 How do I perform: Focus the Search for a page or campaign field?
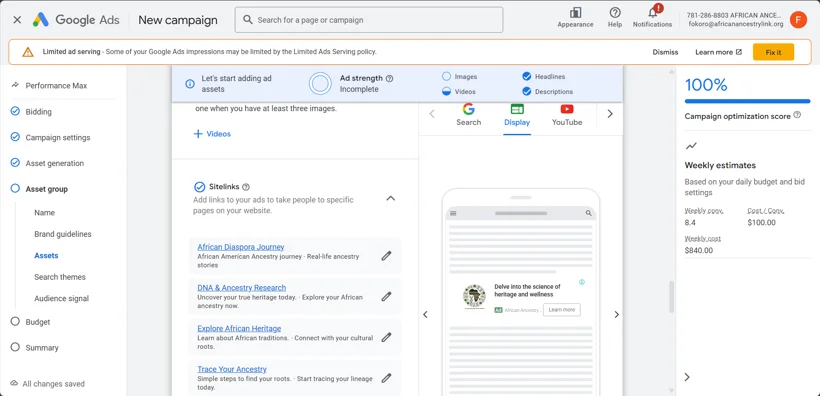(x=369, y=20)
